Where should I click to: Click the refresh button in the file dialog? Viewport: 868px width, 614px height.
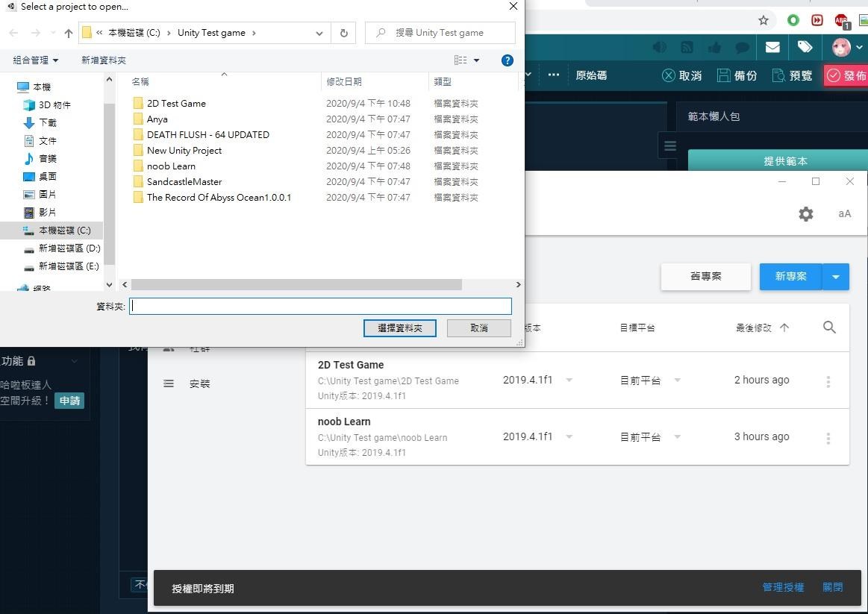point(344,33)
